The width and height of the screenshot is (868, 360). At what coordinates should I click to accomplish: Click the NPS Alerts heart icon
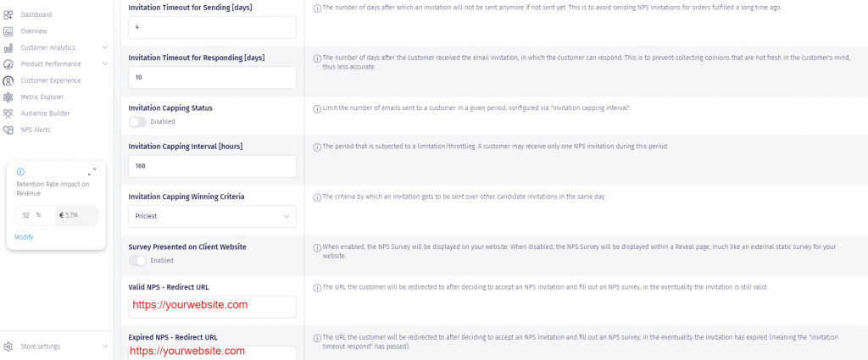[8, 130]
